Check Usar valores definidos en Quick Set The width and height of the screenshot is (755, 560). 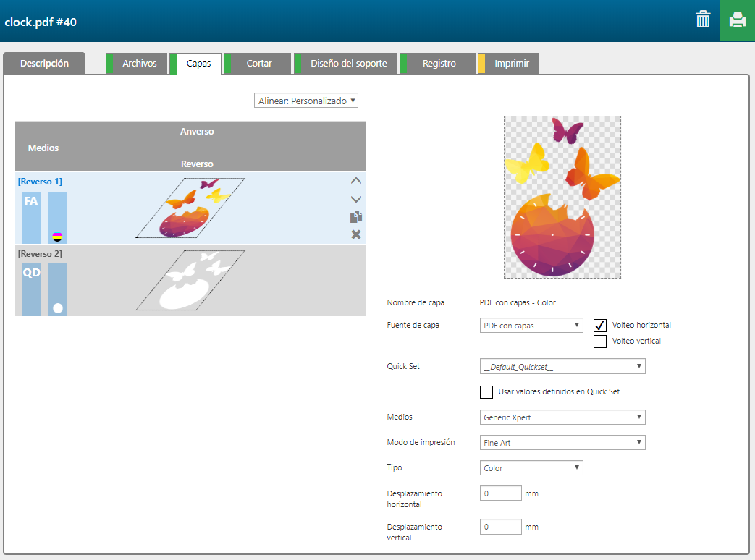[486, 392]
